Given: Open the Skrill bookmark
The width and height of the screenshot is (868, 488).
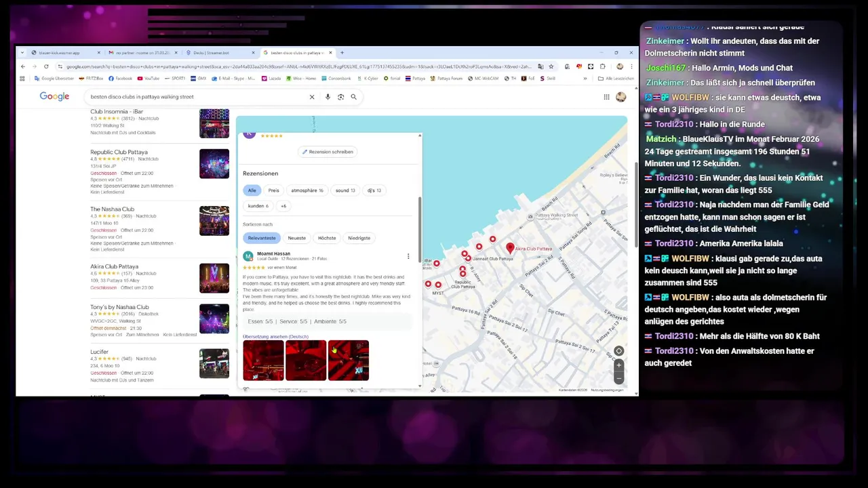Looking at the screenshot, I should (x=547, y=79).
